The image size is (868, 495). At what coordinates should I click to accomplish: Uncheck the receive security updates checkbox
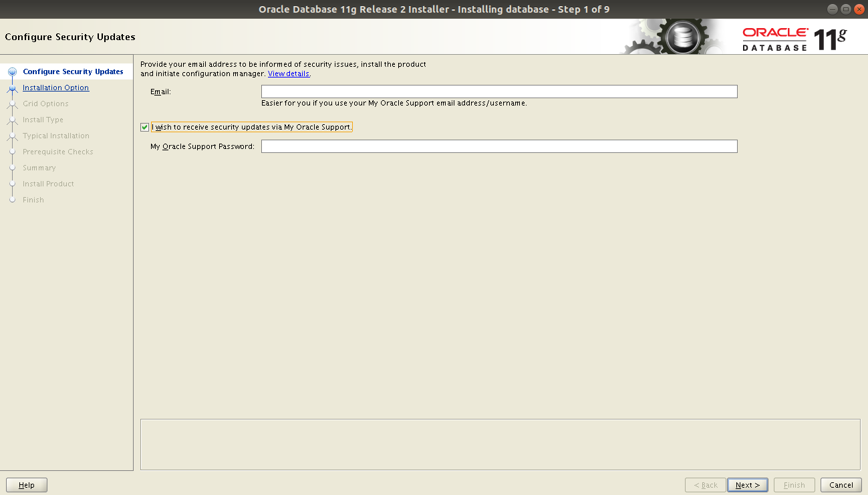(144, 127)
